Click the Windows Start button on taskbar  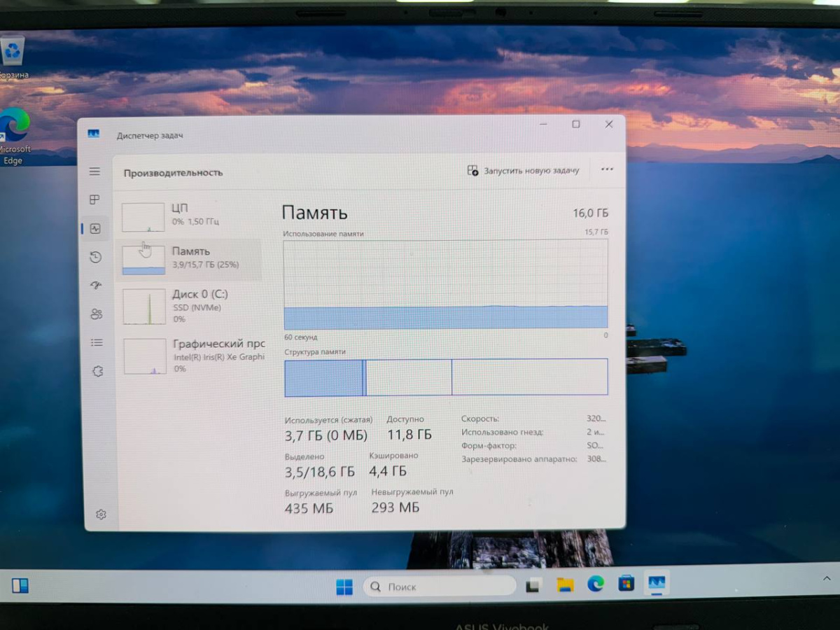pyautogui.click(x=344, y=587)
